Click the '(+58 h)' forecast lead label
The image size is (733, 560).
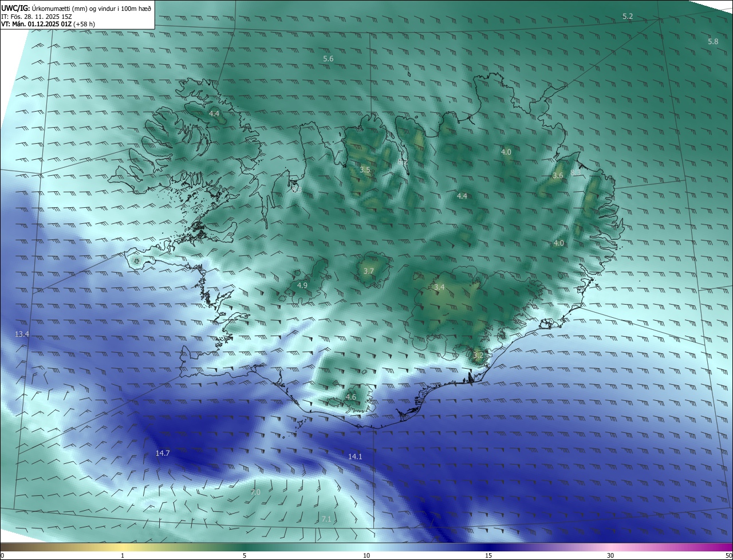point(84,25)
